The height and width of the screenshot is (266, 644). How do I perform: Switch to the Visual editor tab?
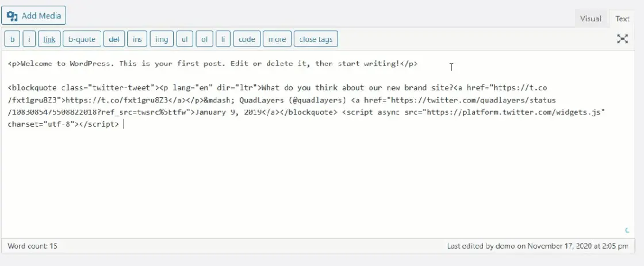tap(591, 18)
